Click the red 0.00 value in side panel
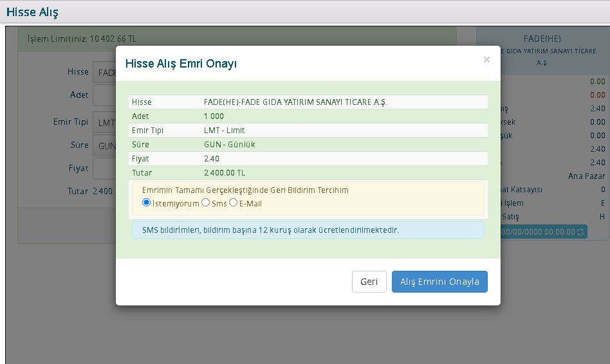Screen dimensions: 610x364 click(x=598, y=95)
